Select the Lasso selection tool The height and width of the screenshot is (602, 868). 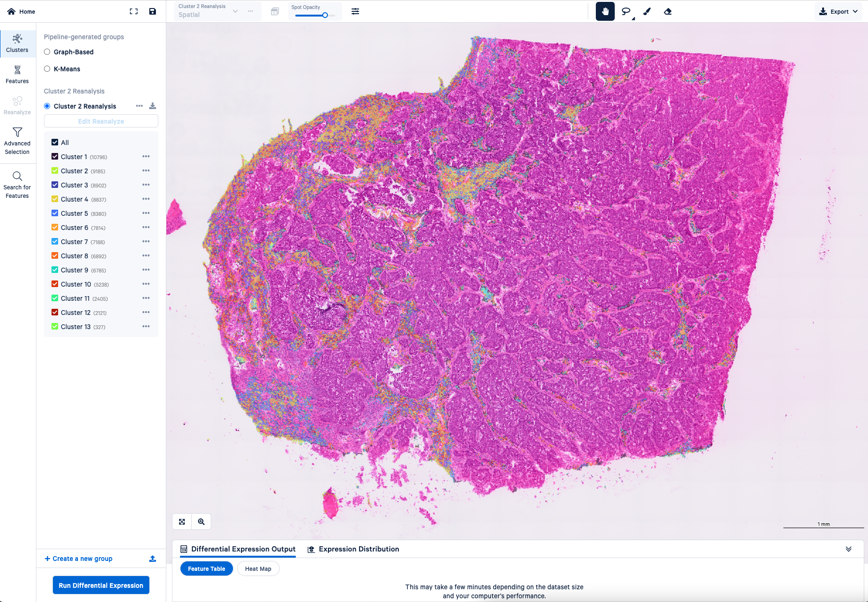[626, 11]
